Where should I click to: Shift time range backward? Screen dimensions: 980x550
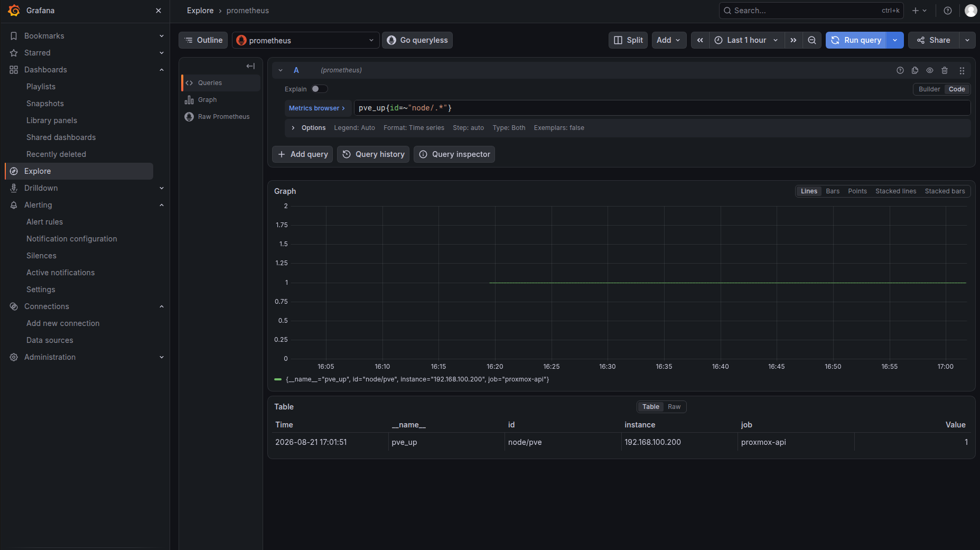[x=700, y=40]
